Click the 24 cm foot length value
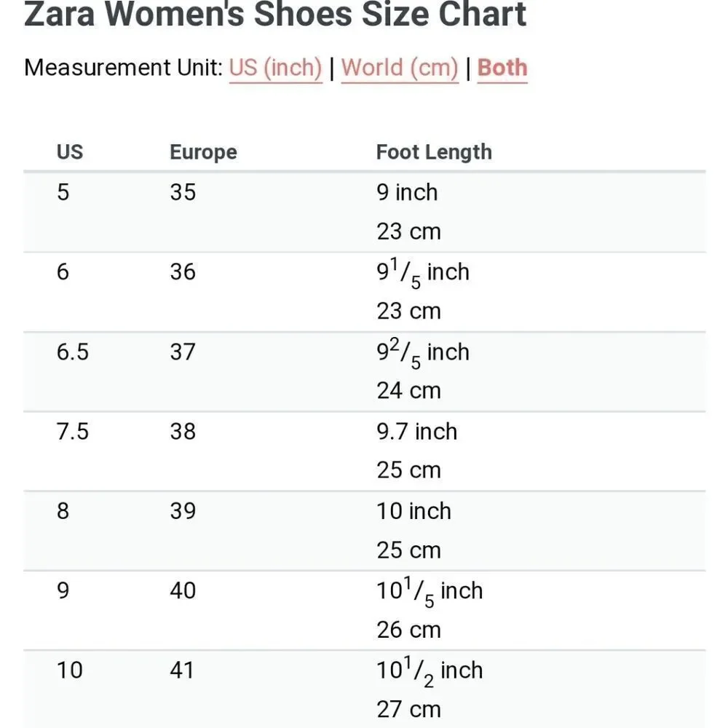This screenshot has height=728, width=728. (408, 391)
